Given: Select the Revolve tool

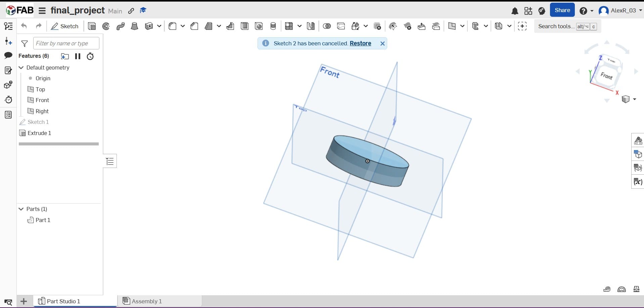Looking at the screenshot, I should [106, 26].
